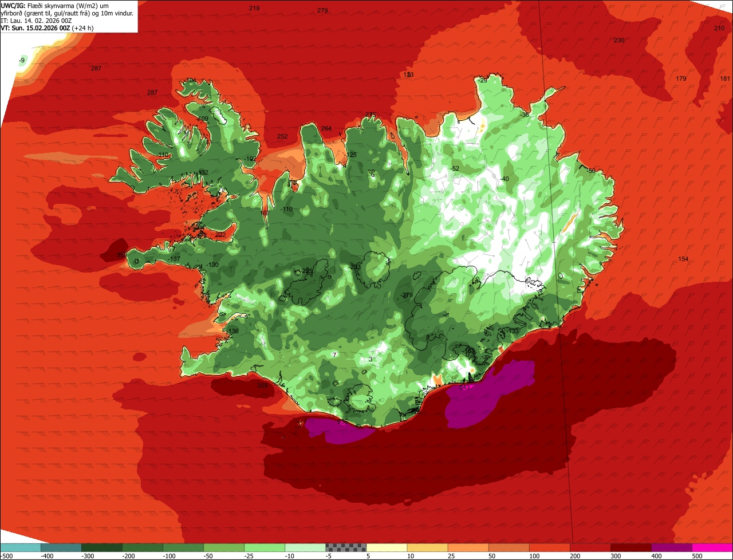Click the '219' flux value at the top

click(254, 8)
